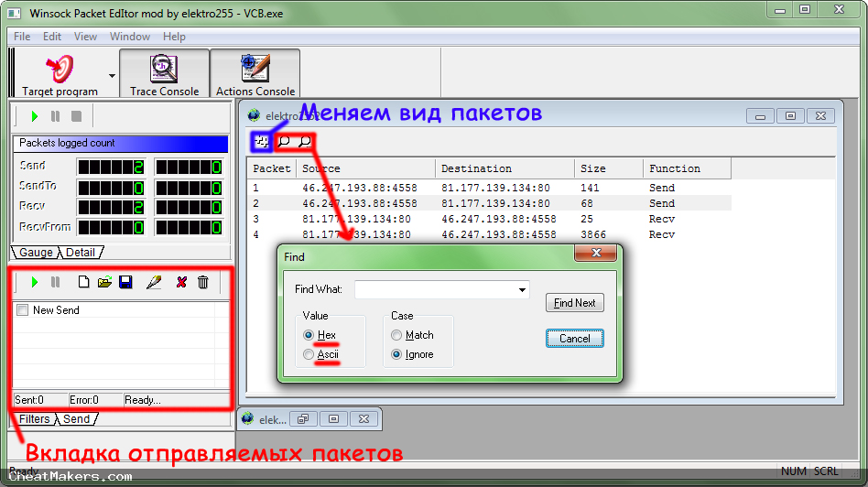Click the Packets logged count header
868x487 pixels.
pos(121,143)
